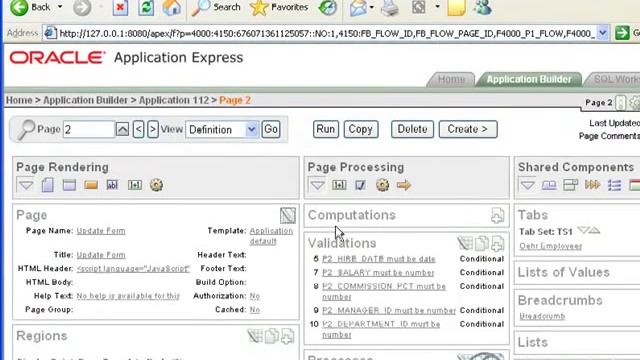The width and height of the screenshot is (640, 360).
Task: Switch to the Application Builder tab
Action: click(529, 79)
